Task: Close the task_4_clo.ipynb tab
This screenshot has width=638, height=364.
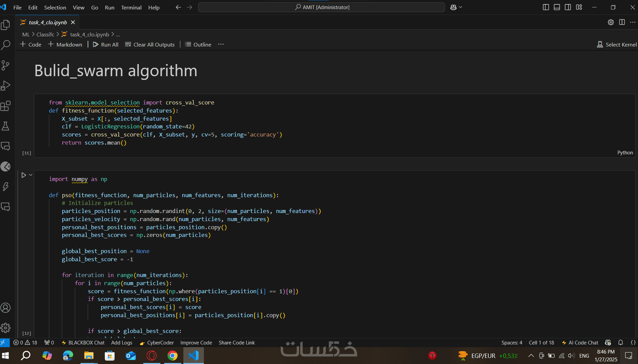Action: 73,22
